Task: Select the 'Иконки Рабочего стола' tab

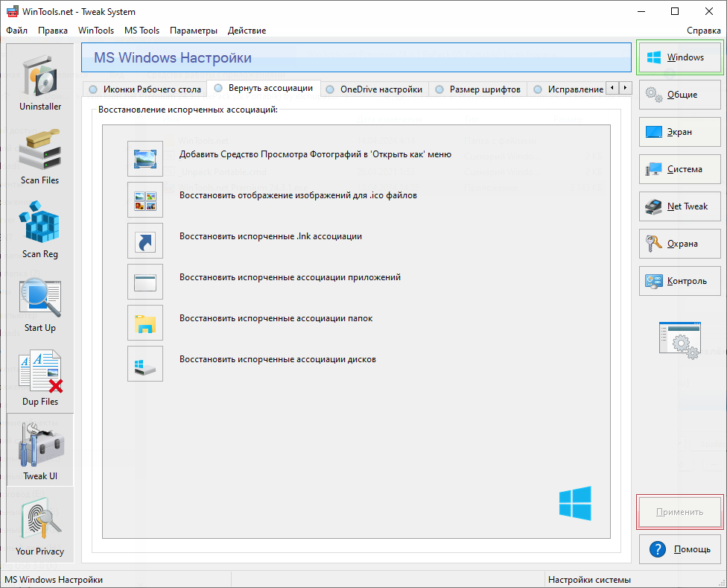Action: coord(145,89)
